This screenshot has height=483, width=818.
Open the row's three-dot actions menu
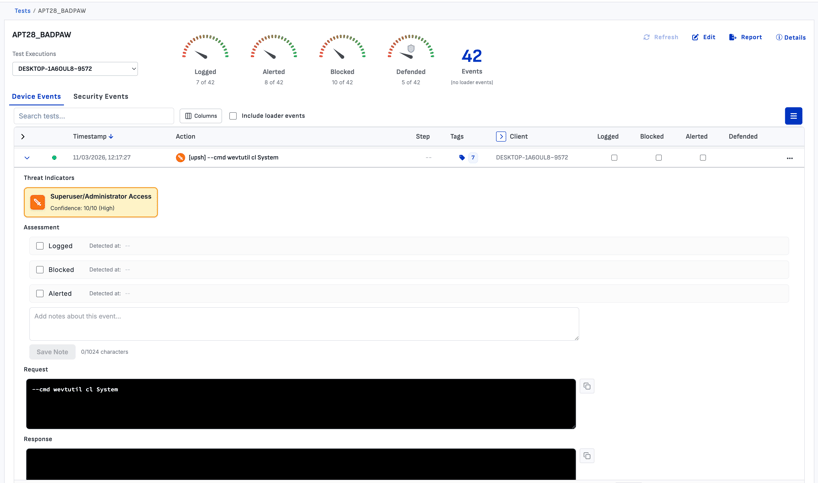coord(789,158)
